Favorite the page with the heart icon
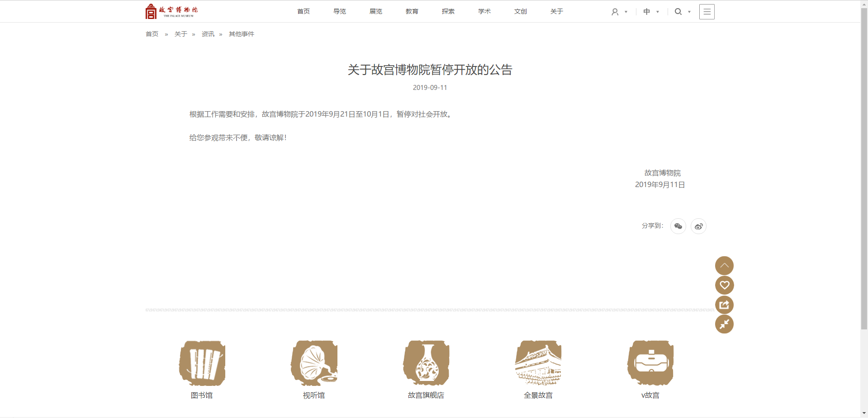 724,285
